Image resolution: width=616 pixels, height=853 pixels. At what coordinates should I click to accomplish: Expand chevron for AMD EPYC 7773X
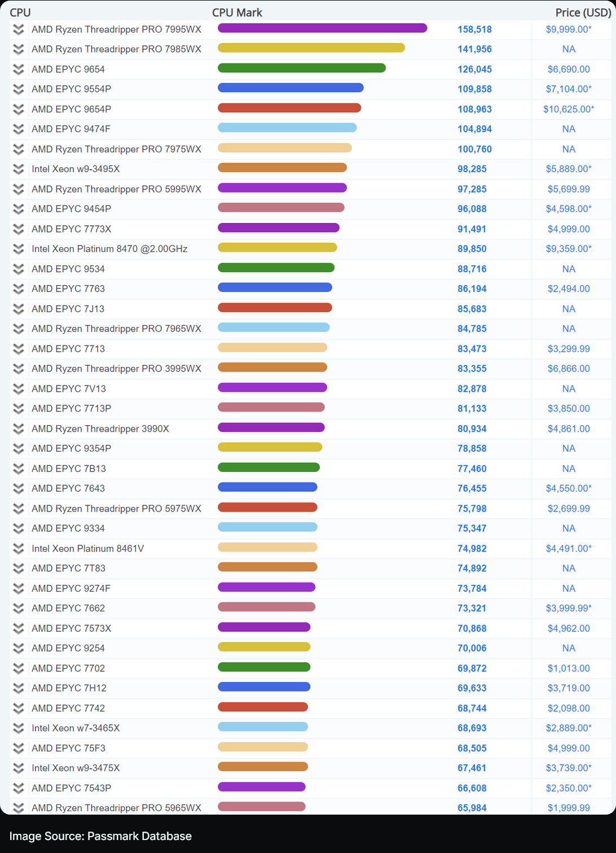coord(19,229)
